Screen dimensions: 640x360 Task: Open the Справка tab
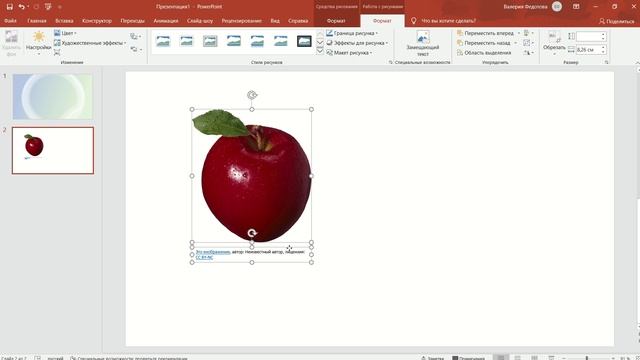298,21
